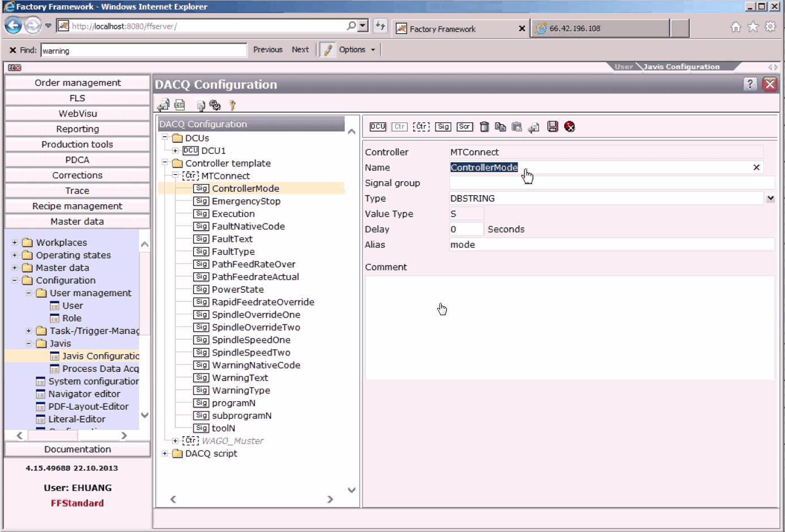Viewport: 785px width, 532px height.
Task: Expand the DACQ script folder
Action: point(165,453)
